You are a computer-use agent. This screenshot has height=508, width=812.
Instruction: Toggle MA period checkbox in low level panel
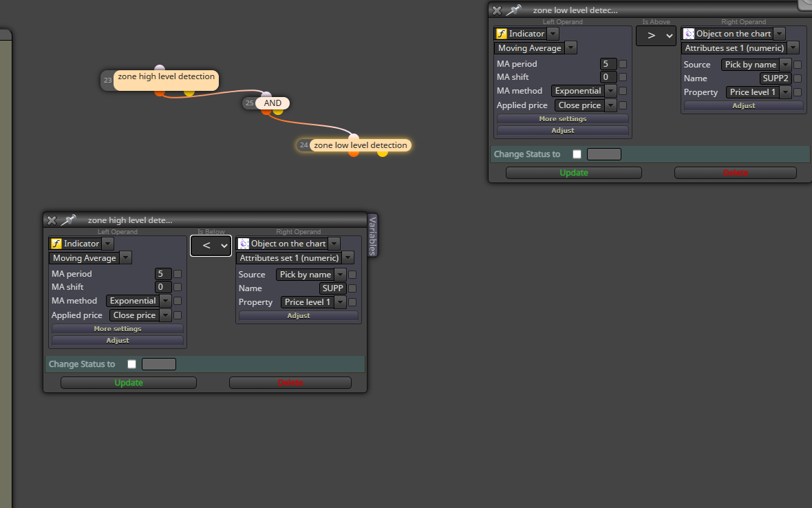point(623,64)
